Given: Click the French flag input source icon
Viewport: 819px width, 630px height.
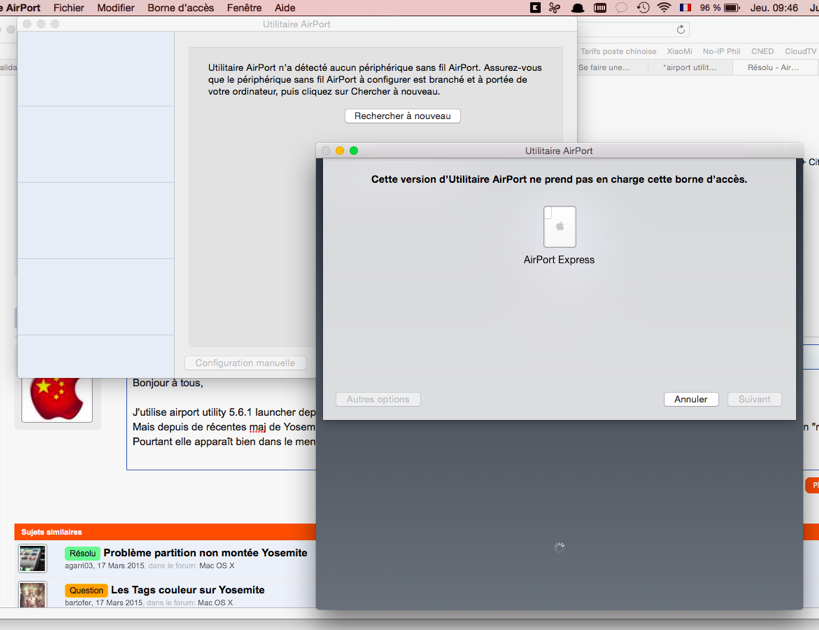Looking at the screenshot, I should (685, 8).
